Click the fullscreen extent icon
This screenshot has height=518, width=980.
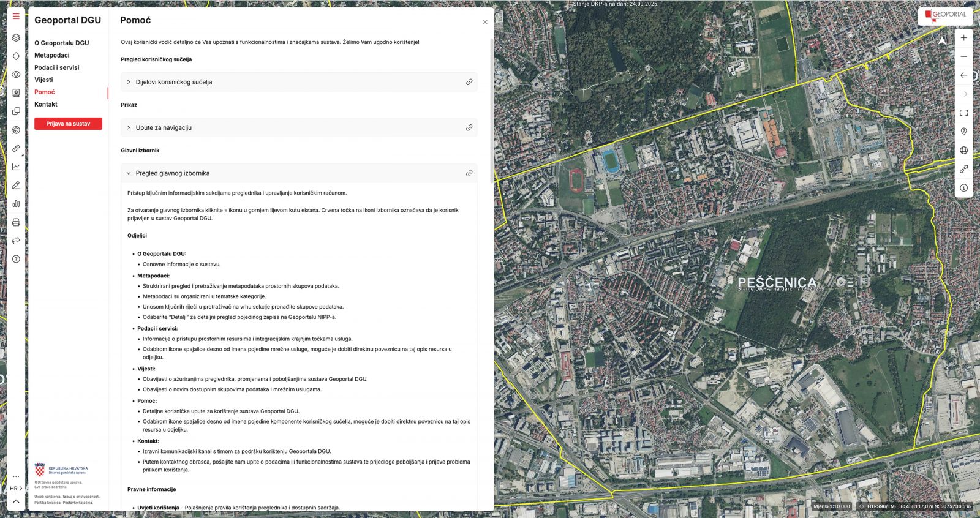tap(963, 113)
